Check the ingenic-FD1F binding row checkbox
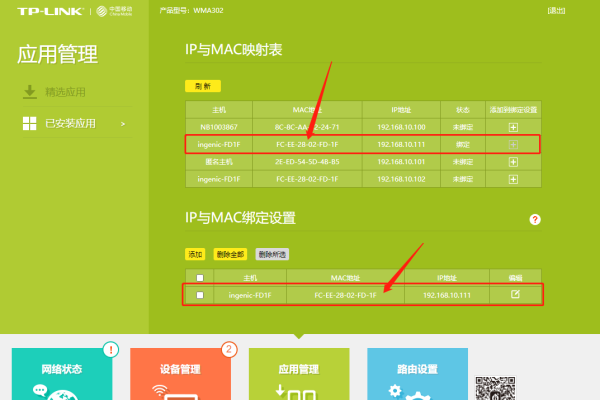 (x=200, y=295)
